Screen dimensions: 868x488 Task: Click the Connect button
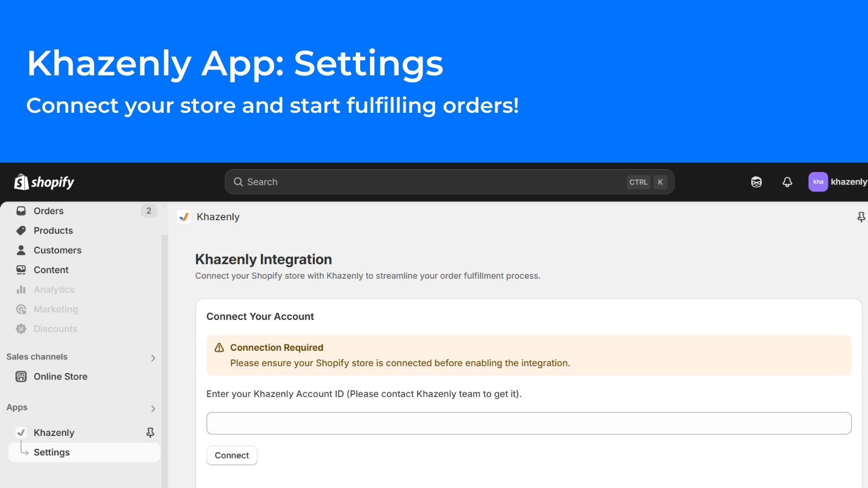tap(232, 455)
